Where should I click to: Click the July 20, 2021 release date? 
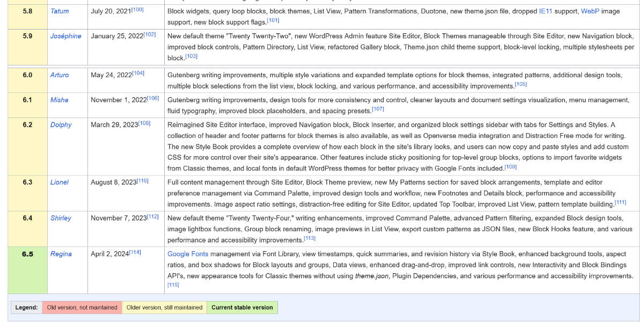tap(111, 11)
